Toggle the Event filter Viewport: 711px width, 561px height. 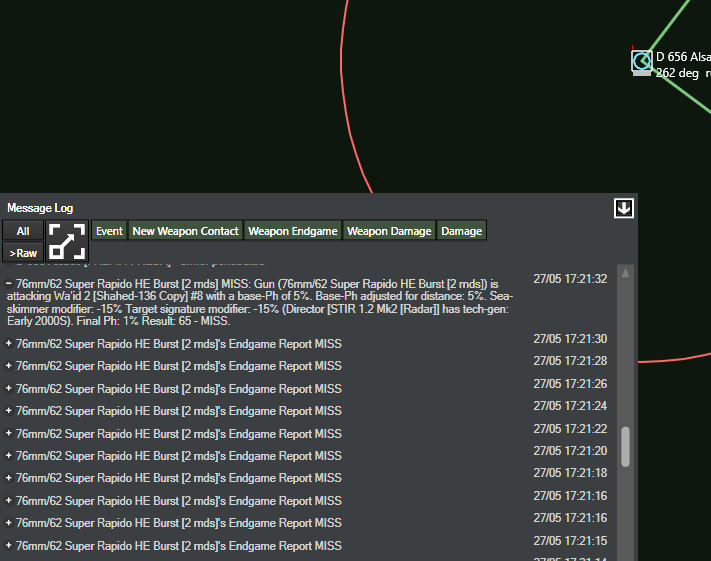(x=109, y=231)
